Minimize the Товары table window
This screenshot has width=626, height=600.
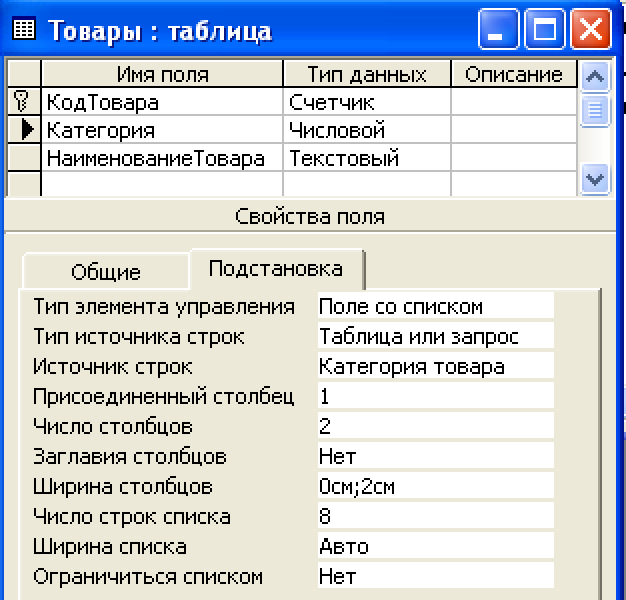[x=498, y=30]
